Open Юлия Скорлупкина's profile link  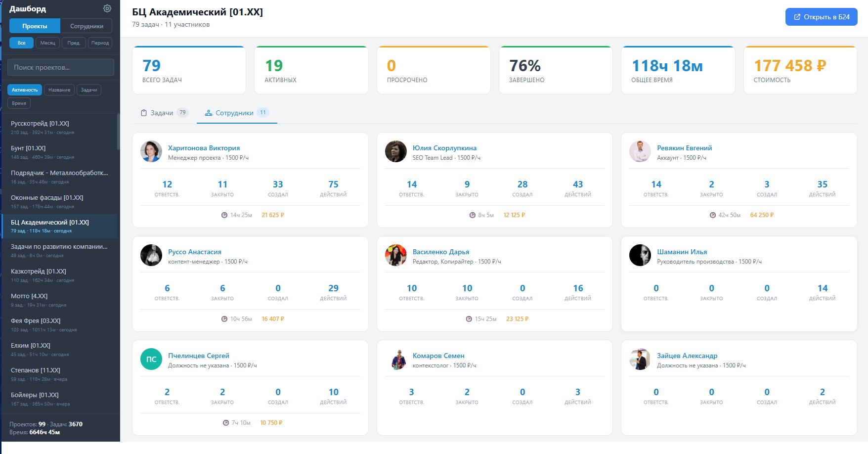click(444, 148)
